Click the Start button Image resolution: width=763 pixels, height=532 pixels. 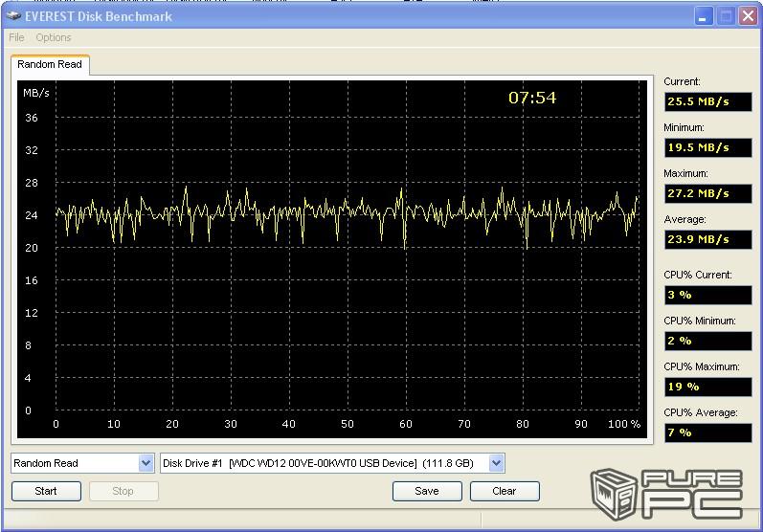[46, 491]
